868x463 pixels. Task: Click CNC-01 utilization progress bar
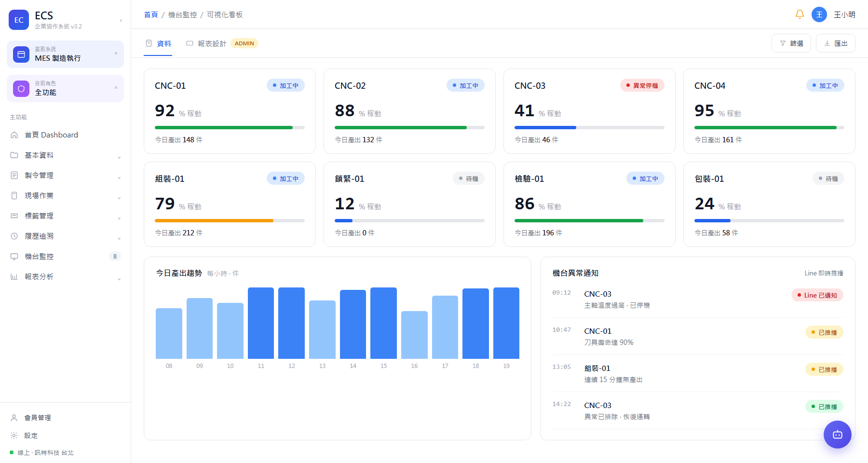230,128
